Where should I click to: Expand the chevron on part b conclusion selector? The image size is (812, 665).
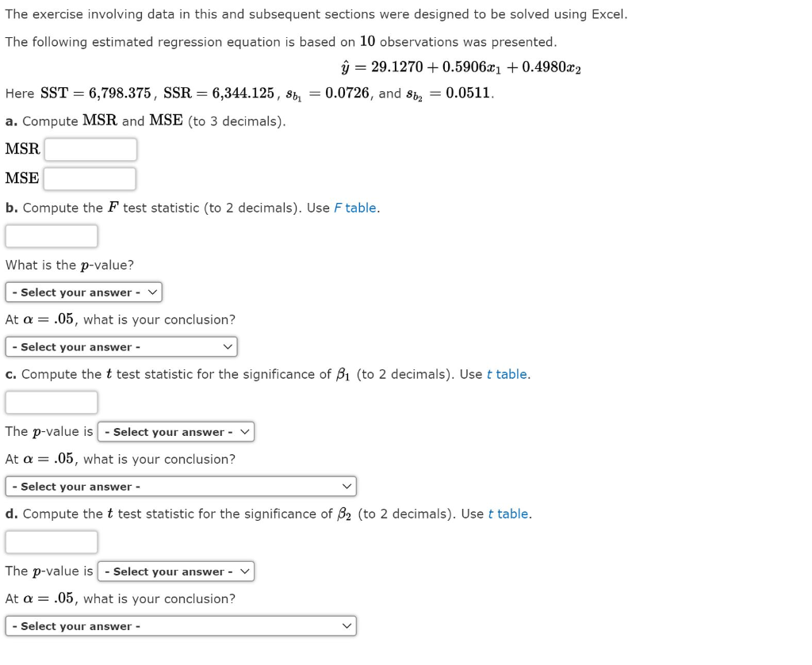(x=228, y=346)
